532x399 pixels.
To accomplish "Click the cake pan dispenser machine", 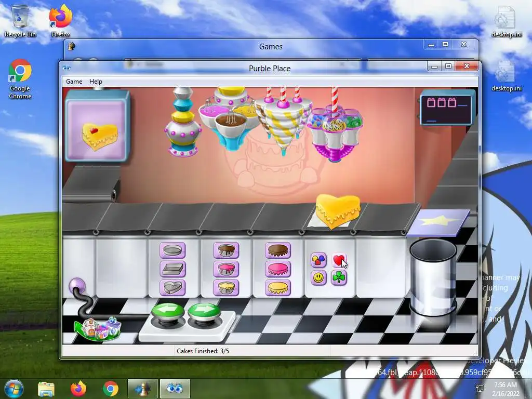I will coord(182,122).
